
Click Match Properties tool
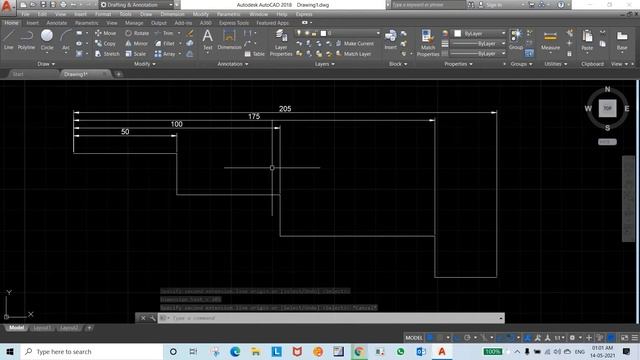point(428,43)
